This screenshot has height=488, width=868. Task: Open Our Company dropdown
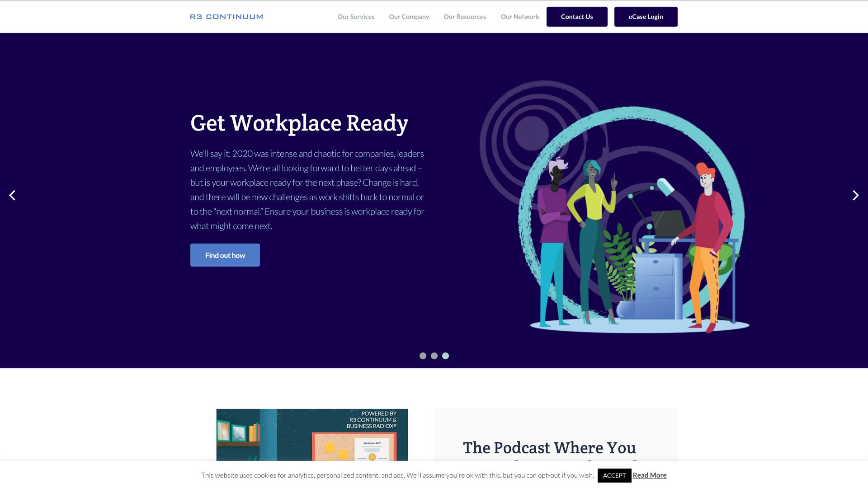tap(408, 17)
